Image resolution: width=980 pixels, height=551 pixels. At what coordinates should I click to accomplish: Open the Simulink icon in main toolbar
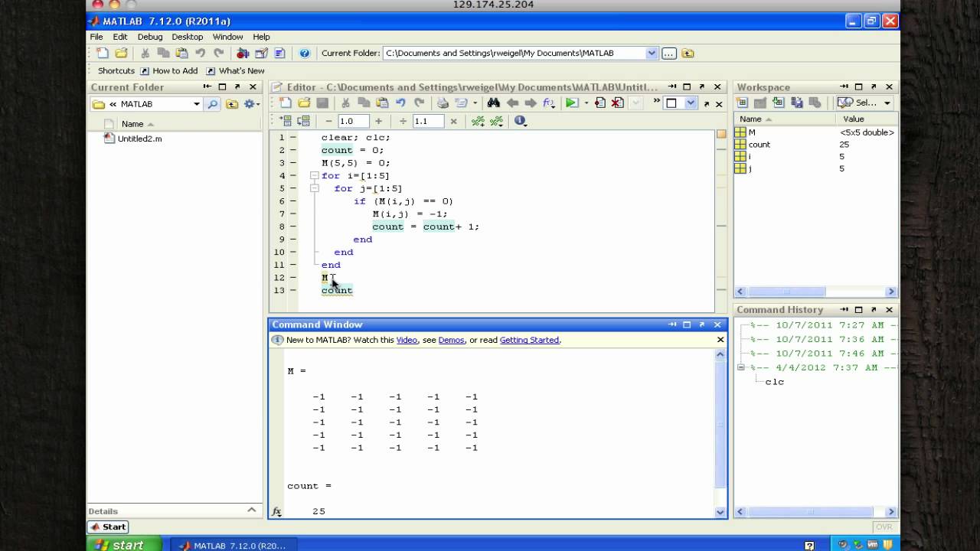243,54
